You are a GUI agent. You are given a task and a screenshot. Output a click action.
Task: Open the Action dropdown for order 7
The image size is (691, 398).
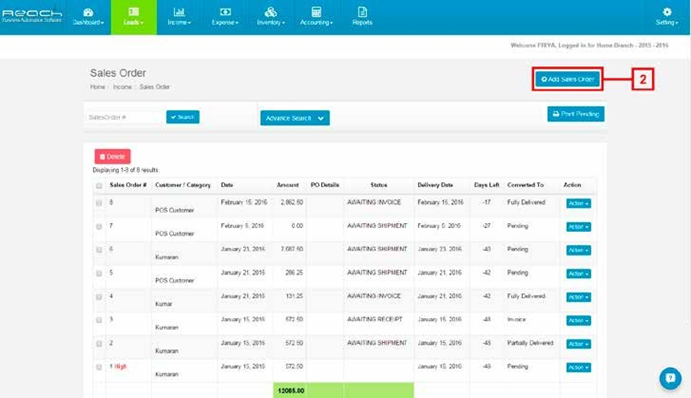coord(578,227)
